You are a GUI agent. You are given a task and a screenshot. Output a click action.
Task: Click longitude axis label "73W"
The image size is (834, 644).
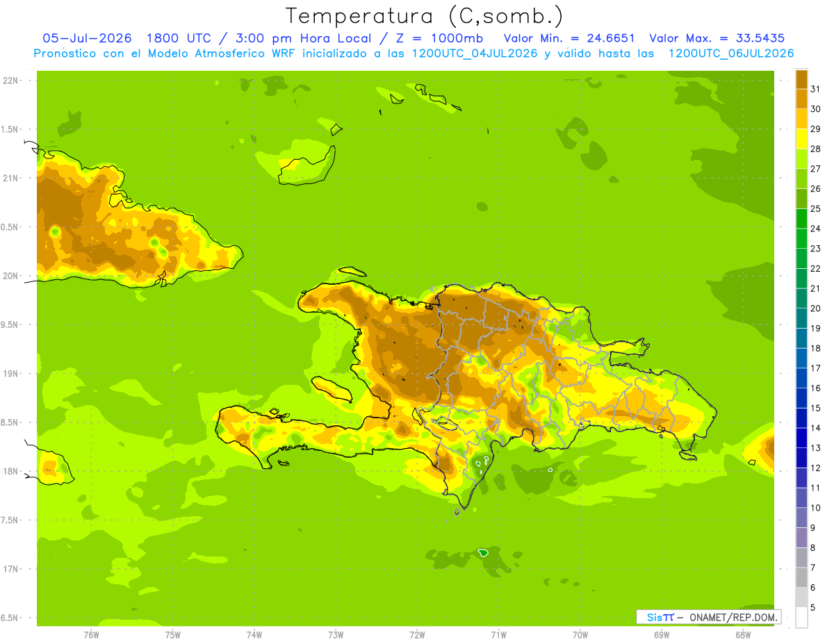[x=336, y=634]
